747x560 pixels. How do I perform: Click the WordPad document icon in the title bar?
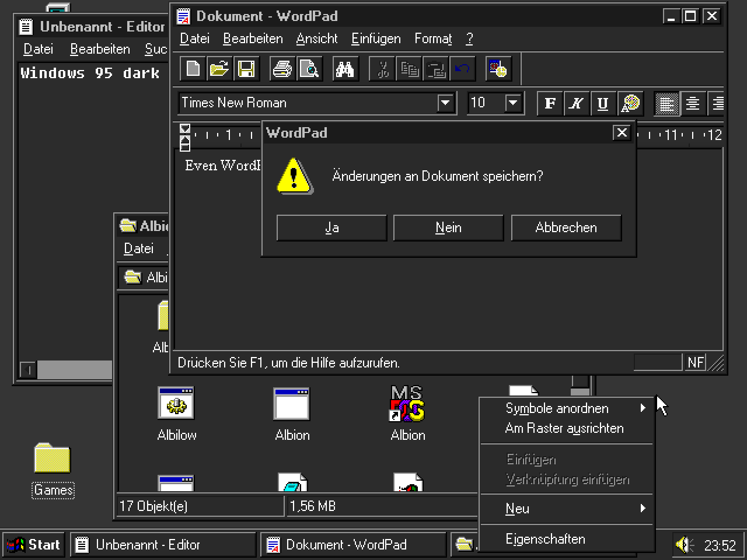184,16
